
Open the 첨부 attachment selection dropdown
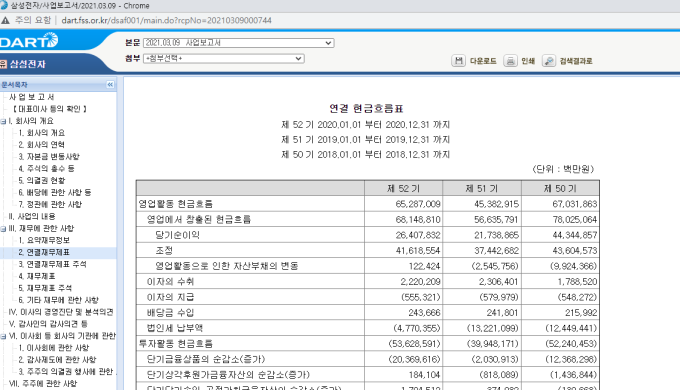point(224,59)
